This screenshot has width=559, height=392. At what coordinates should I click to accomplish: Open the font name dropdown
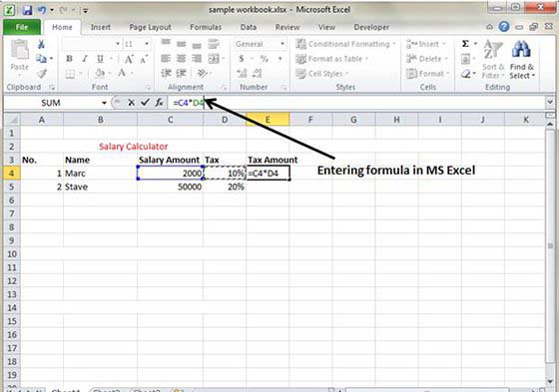point(118,44)
